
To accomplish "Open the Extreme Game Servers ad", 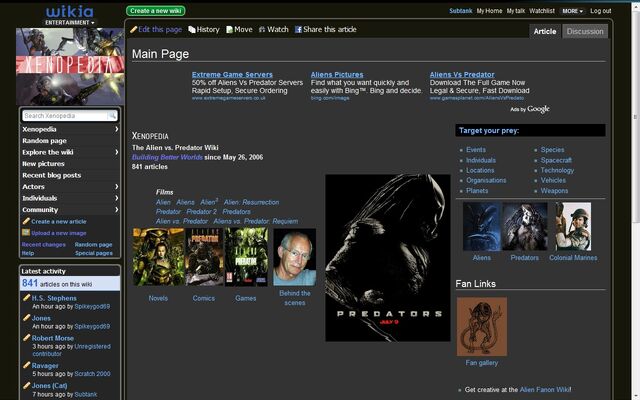I will [232, 75].
